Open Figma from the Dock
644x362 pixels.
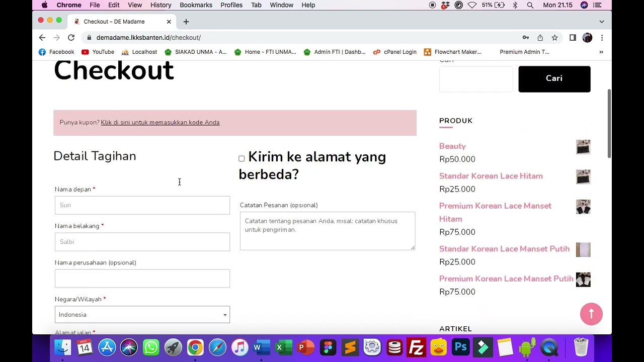point(328,347)
